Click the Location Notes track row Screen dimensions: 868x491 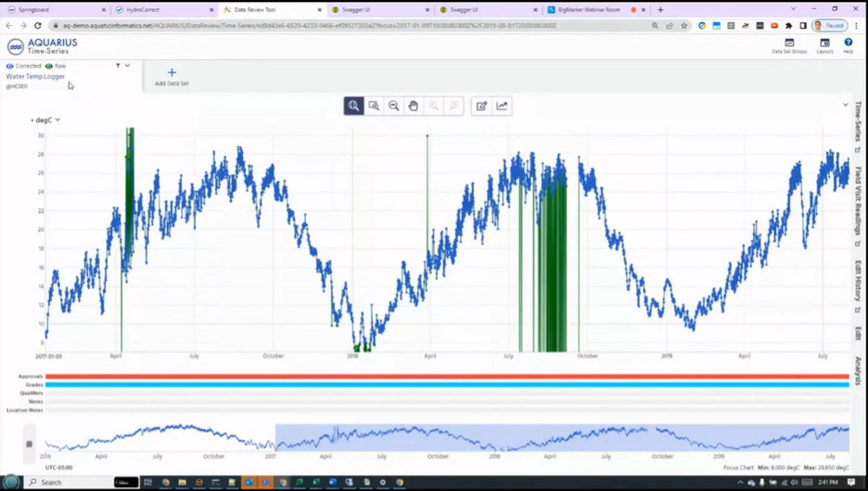point(447,410)
